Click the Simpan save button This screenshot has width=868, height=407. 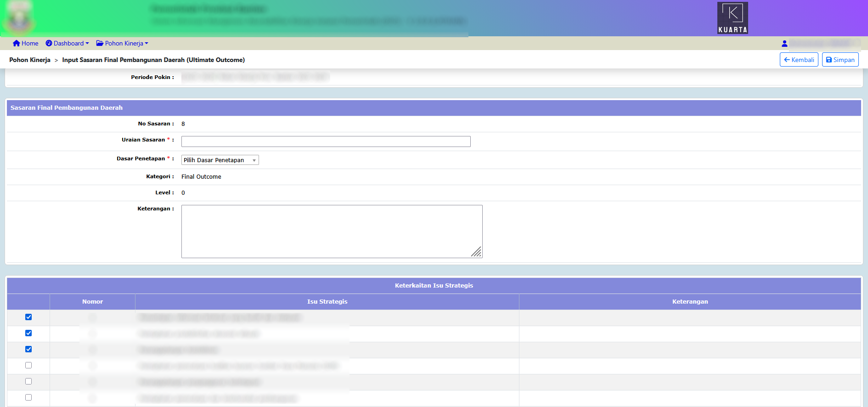(x=840, y=60)
